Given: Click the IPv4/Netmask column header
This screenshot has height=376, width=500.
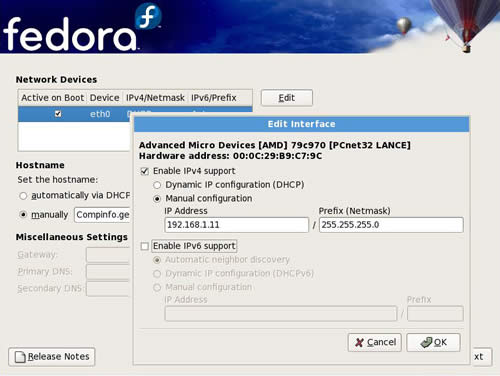Looking at the screenshot, I should pyautogui.click(x=155, y=98).
